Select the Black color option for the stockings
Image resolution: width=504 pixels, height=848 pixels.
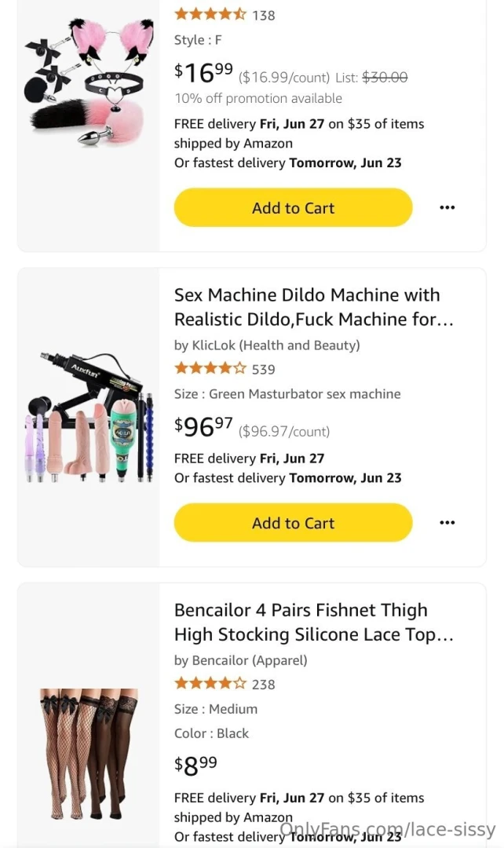pos(210,733)
